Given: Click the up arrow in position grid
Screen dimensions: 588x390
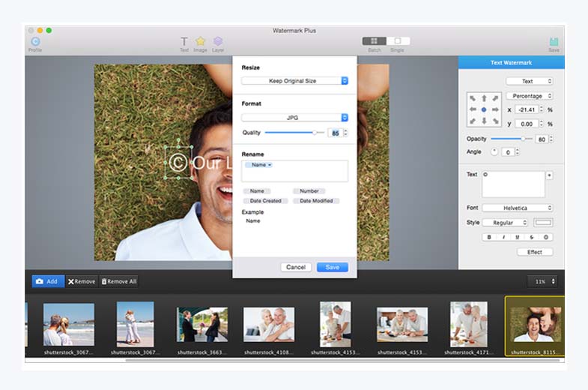Looking at the screenshot, I should 484,98.
